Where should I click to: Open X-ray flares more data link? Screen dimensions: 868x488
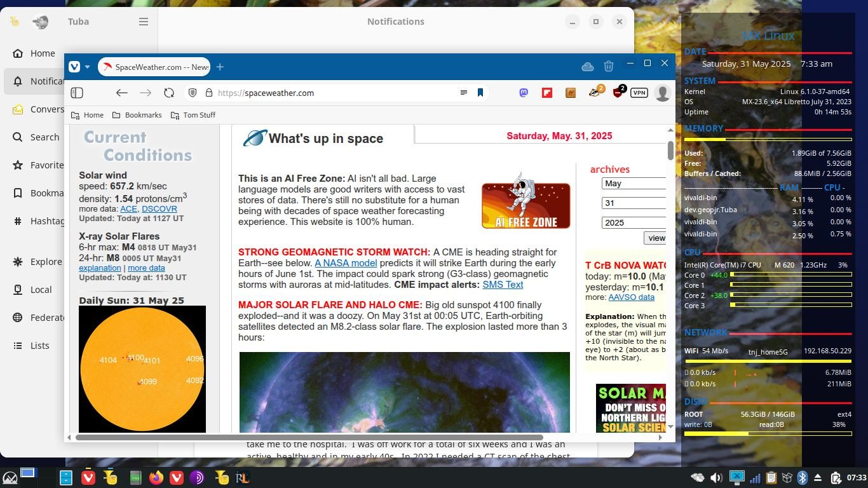tap(146, 268)
